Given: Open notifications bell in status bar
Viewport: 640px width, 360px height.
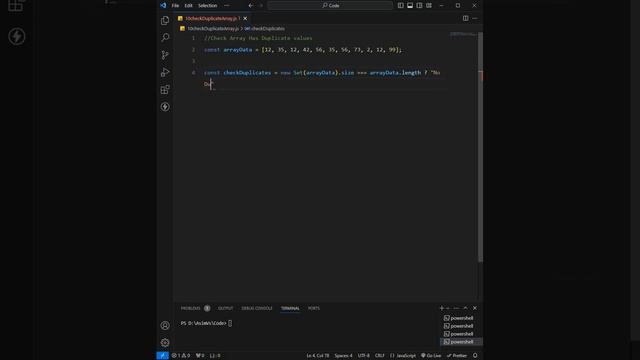Looking at the screenshot, I should pos(475,356).
